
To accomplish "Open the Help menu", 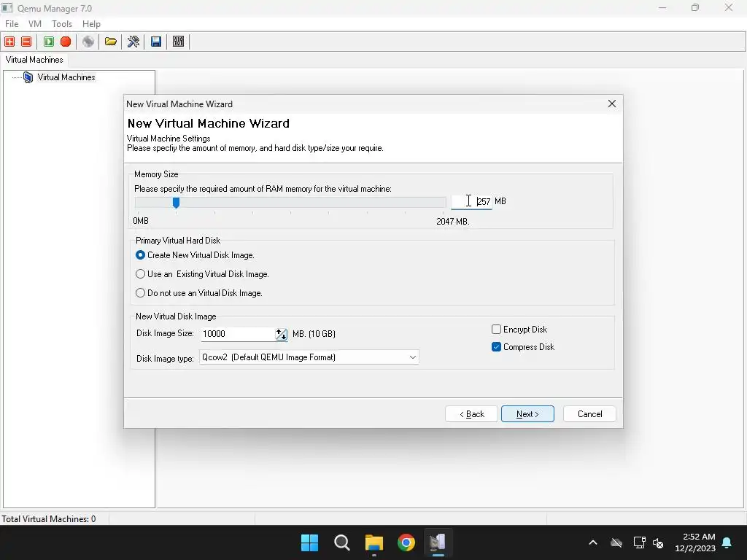I will click(91, 24).
